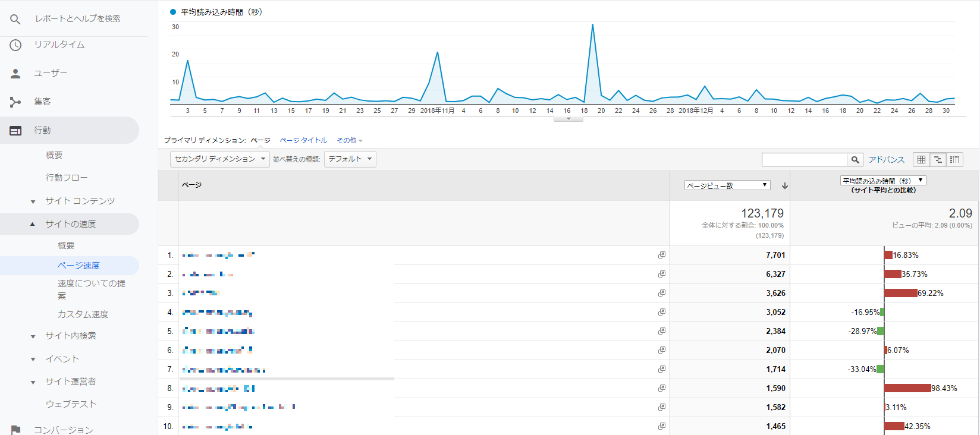The width and height of the screenshot is (980, 435).
Task: Expand the サイト コンテンツ section
Action: [33, 201]
